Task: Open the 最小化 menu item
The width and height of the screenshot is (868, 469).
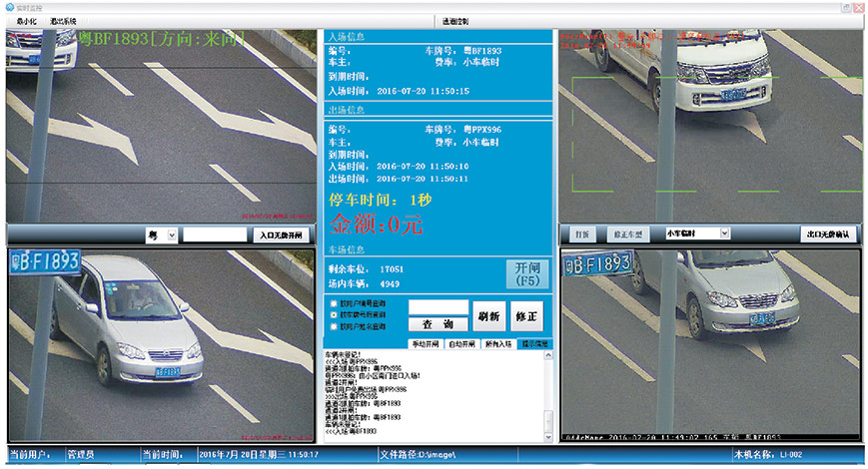Action: point(26,21)
